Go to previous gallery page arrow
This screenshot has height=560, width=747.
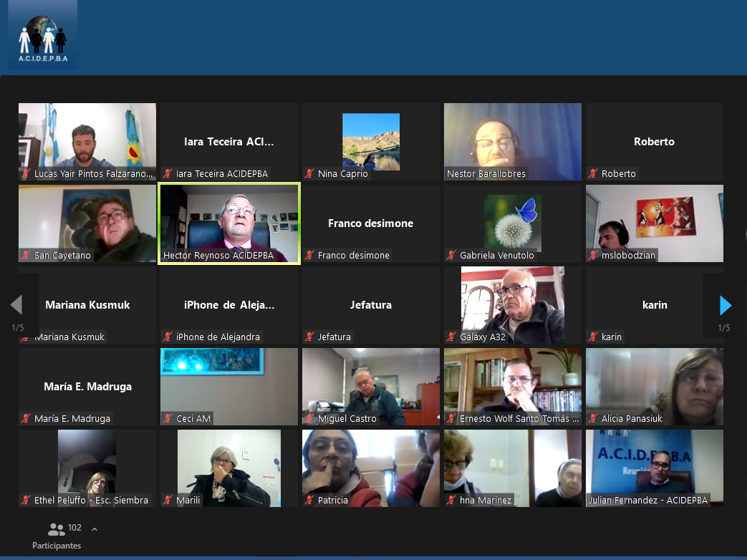pos(16,306)
